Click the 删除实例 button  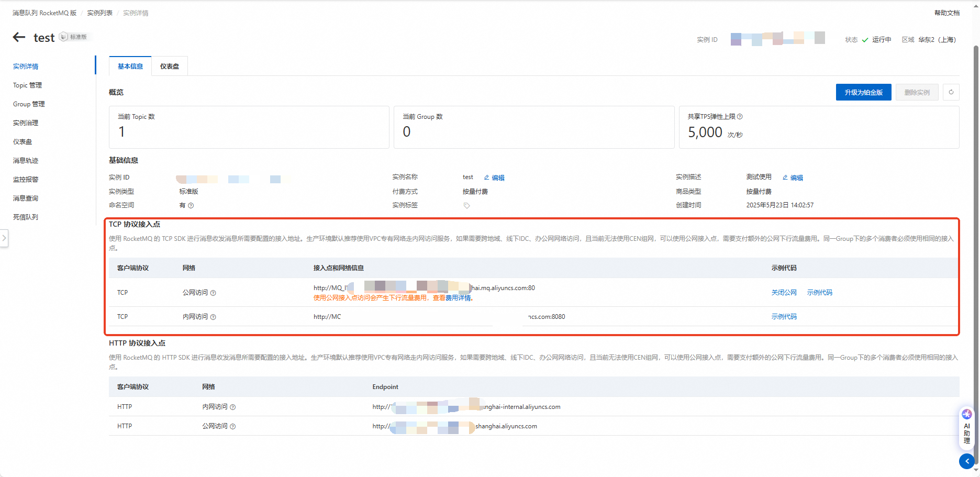[x=917, y=92]
